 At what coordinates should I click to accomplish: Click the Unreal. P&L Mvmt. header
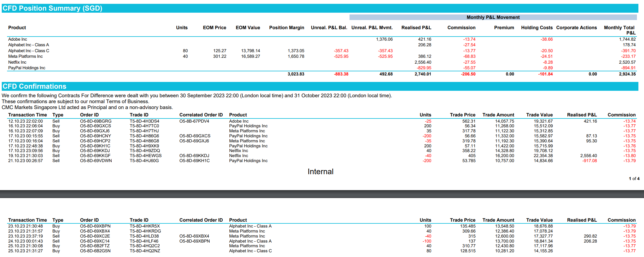coord(372,28)
